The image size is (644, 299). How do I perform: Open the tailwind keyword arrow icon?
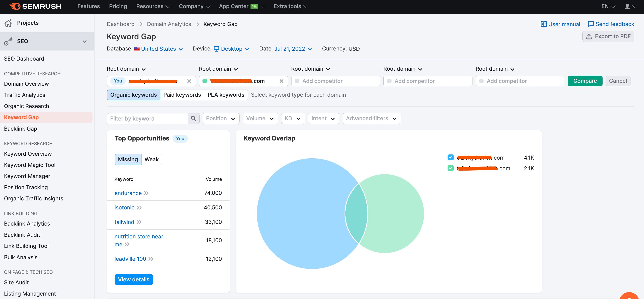pos(139,222)
